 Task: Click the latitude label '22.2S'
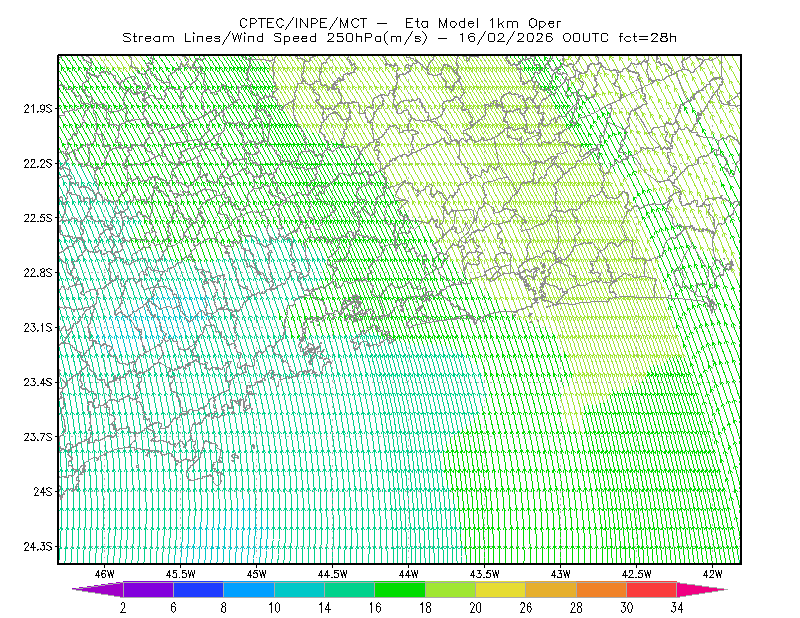click(38, 163)
